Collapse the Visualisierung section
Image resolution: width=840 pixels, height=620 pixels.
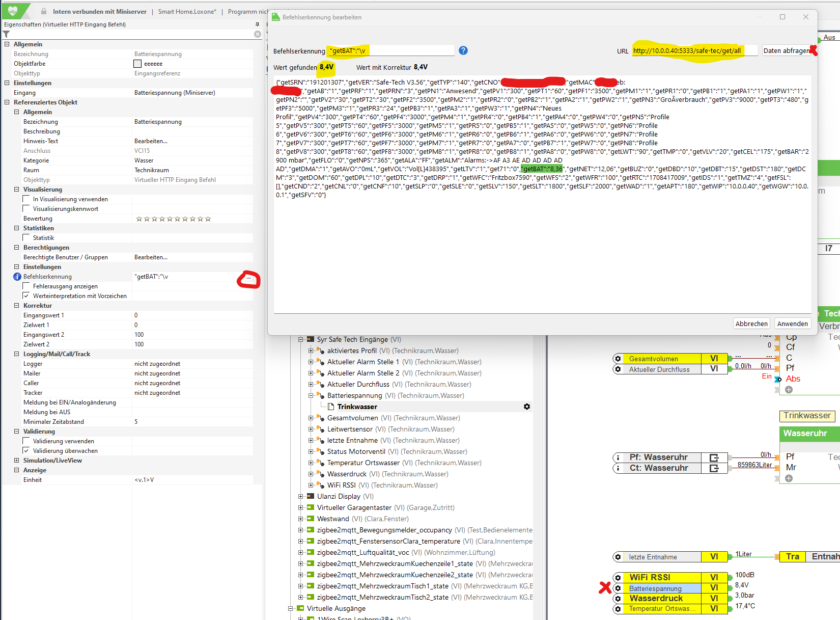17,190
